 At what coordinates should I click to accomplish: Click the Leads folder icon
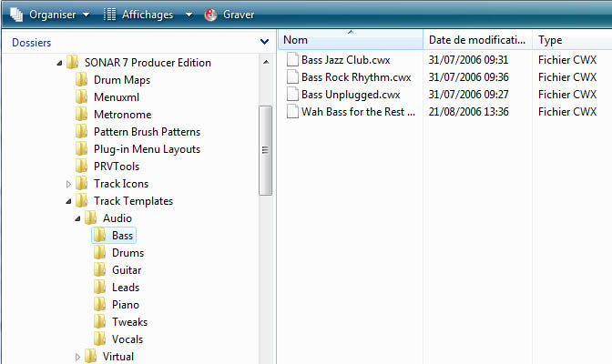point(99,288)
